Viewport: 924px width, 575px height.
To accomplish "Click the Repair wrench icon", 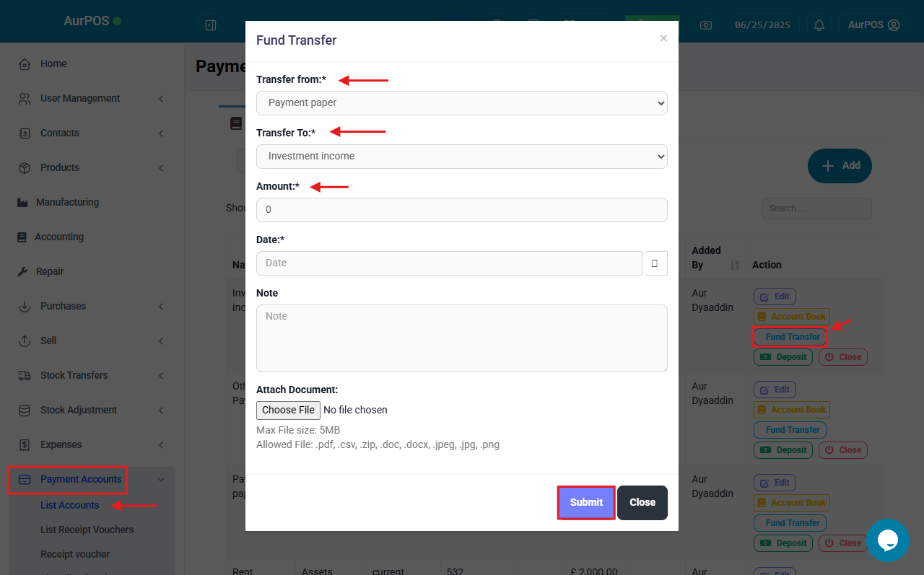I will 22,272.
